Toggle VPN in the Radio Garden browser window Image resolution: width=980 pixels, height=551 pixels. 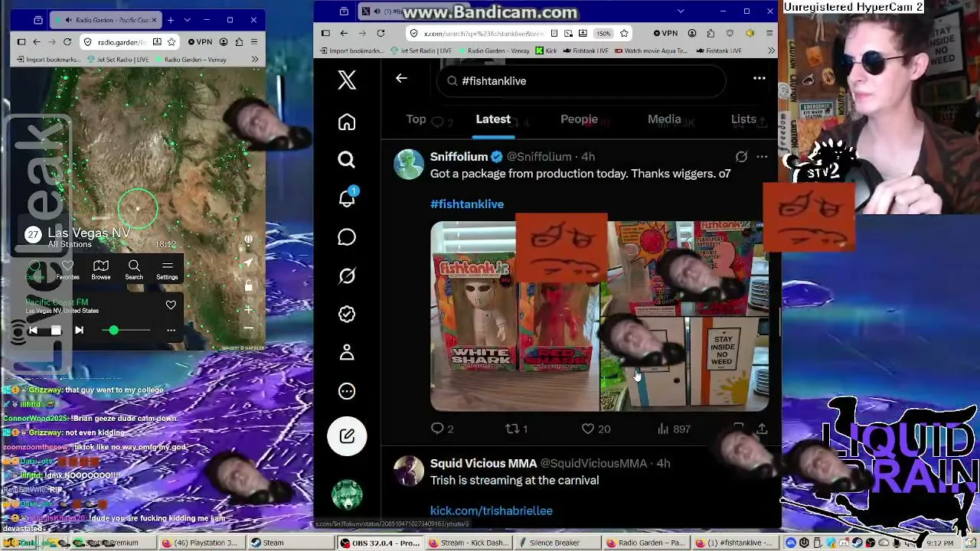pos(200,42)
